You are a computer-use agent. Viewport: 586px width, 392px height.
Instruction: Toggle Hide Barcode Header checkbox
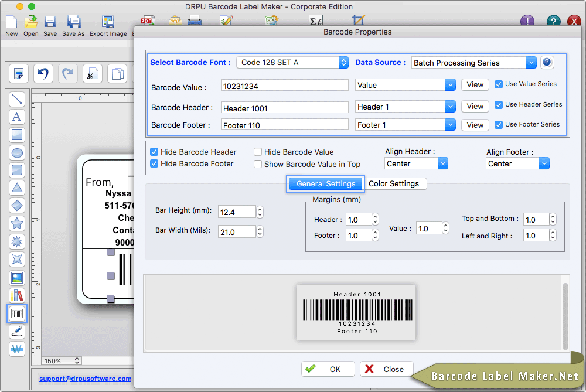click(154, 152)
